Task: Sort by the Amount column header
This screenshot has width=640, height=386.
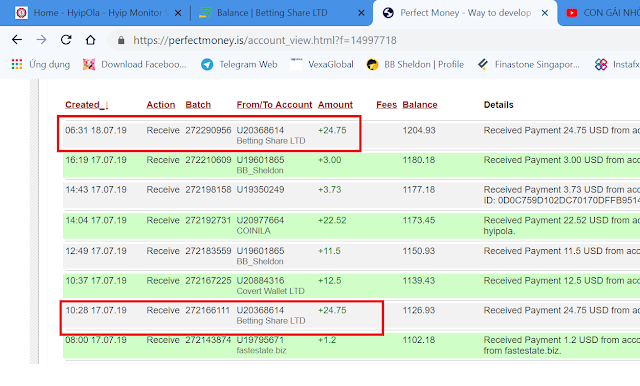Action: coord(335,105)
